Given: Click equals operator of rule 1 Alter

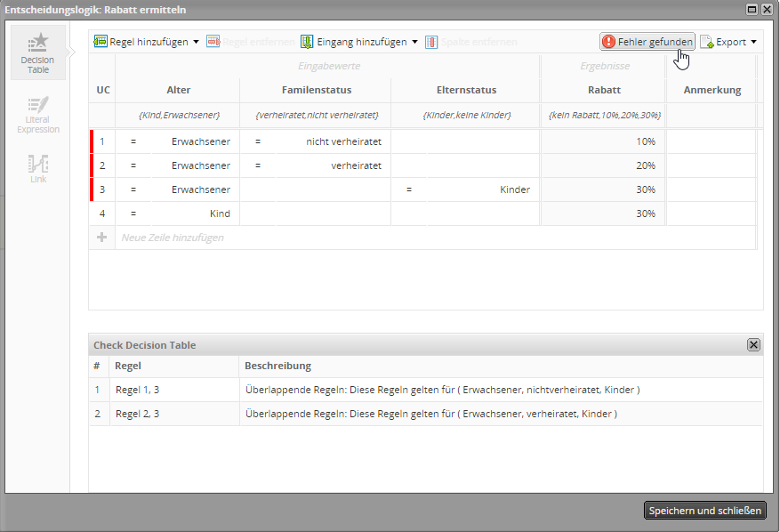Looking at the screenshot, I should click(133, 141).
